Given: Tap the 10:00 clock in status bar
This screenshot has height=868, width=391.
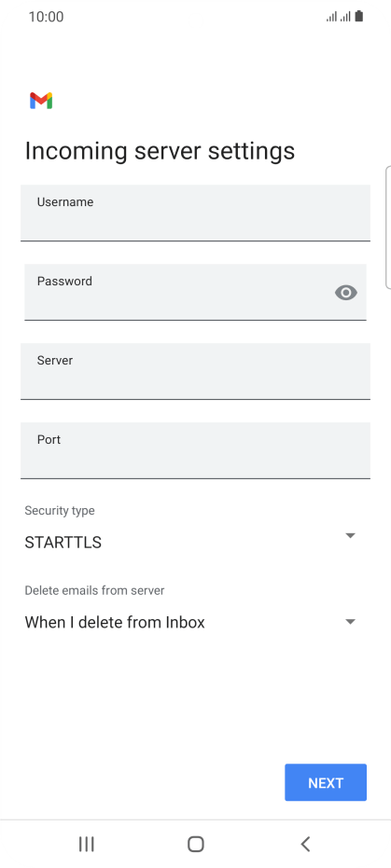Looking at the screenshot, I should [x=46, y=17].
